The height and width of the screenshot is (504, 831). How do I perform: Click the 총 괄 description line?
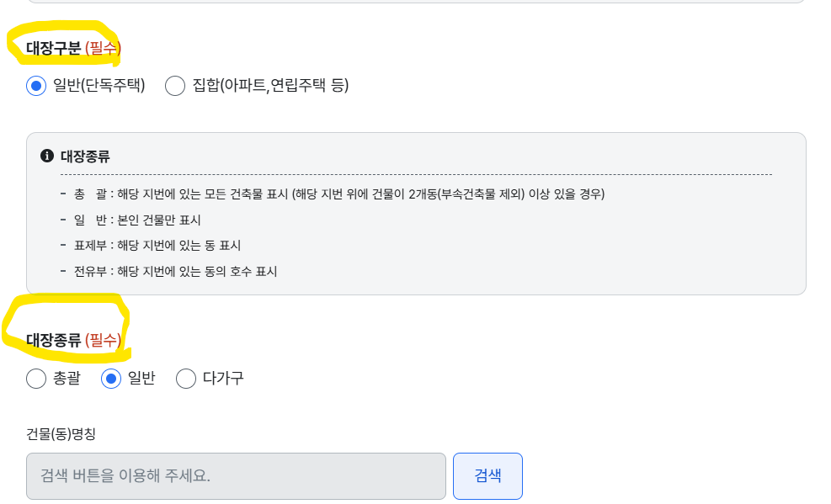(x=339, y=194)
